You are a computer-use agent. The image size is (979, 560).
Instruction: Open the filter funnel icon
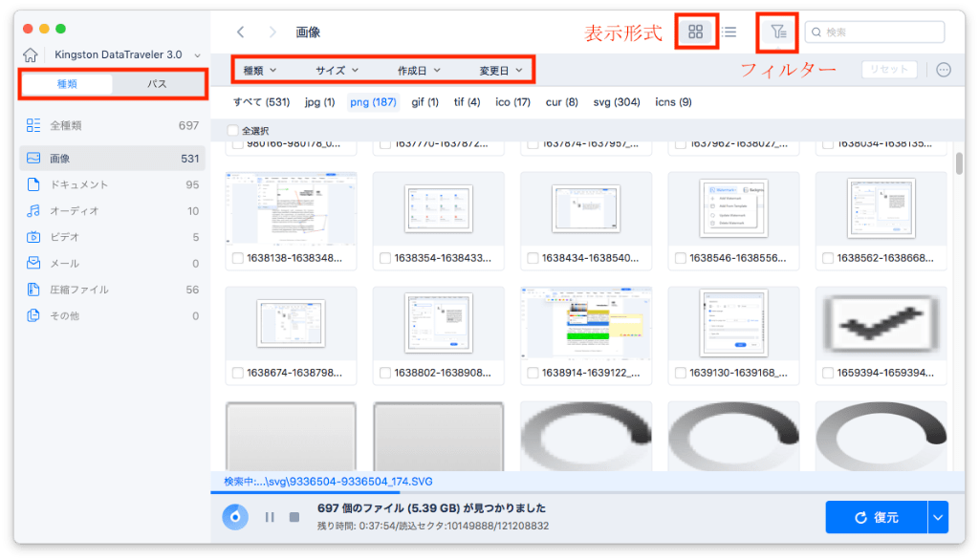778,32
